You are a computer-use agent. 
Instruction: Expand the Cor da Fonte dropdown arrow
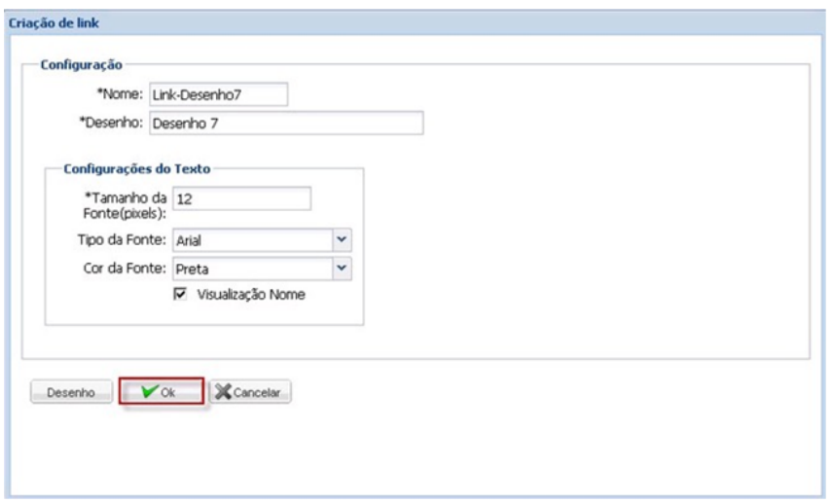[x=341, y=268]
